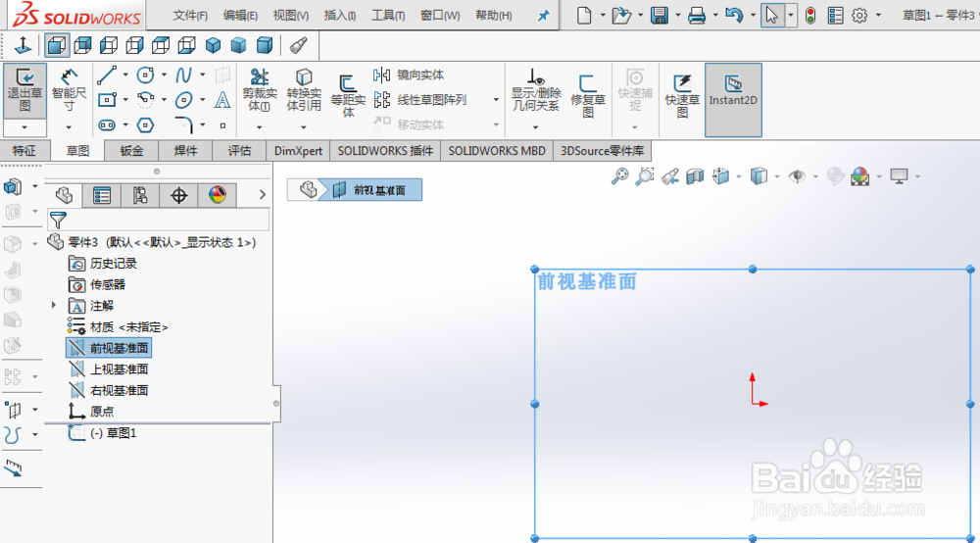Viewport: 980px width, 543px height.
Task: Select the Sketch Fillet tool
Action: tap(183, 125)
